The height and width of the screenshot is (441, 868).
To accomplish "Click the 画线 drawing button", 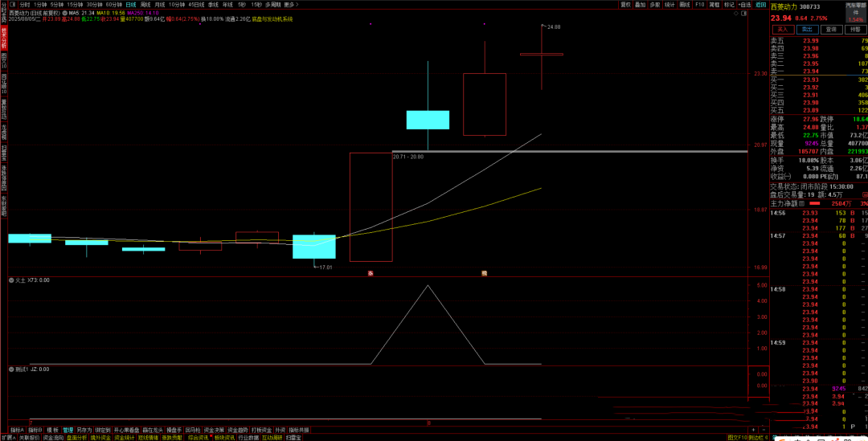I will point(685,5).
